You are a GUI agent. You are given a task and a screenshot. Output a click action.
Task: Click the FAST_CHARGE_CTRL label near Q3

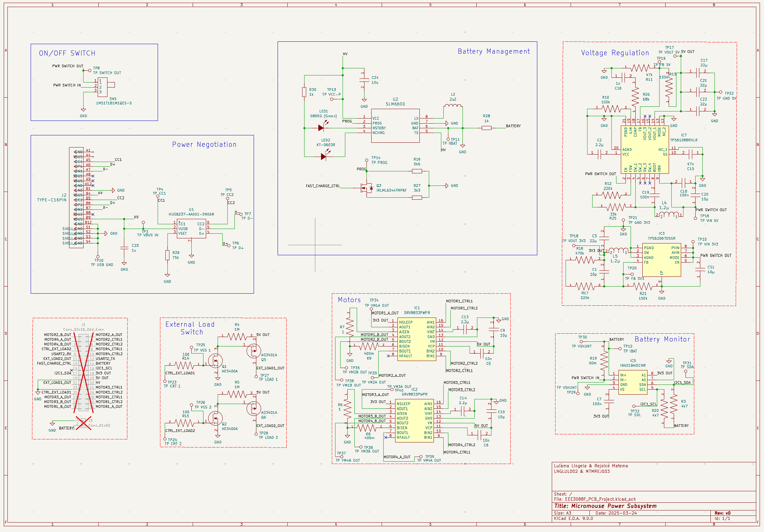pyautogui.click(x=323, y=186)
